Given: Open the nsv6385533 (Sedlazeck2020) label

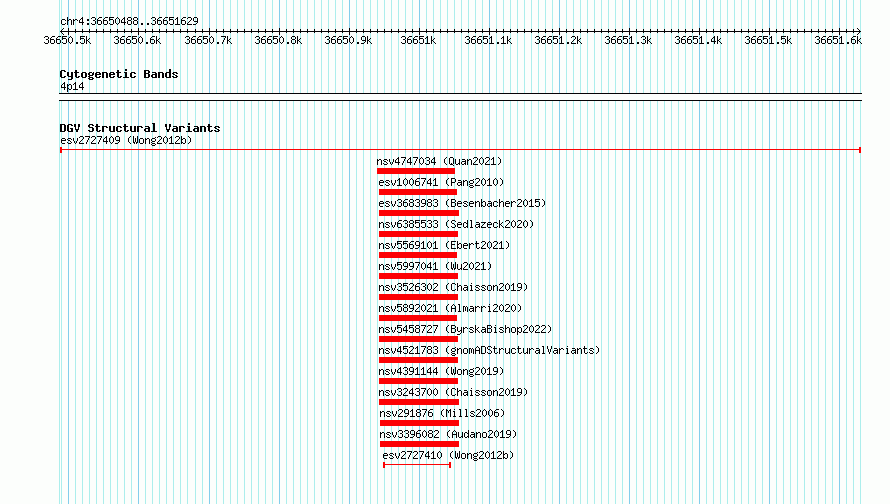Looking at the screenshot, I should pyautogui.click(x=456, y=224).
